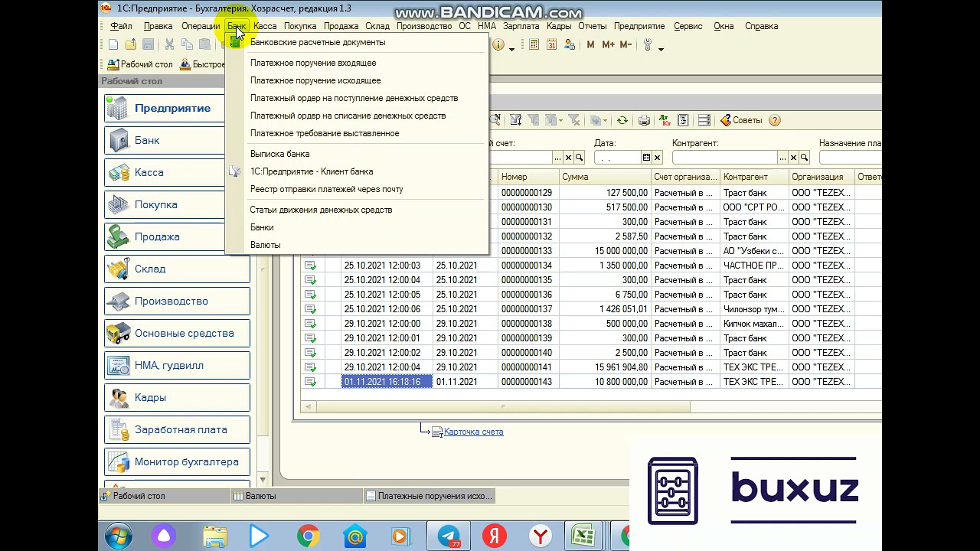Open the Зарплата menu
The image size is (980, 551).
521,26
